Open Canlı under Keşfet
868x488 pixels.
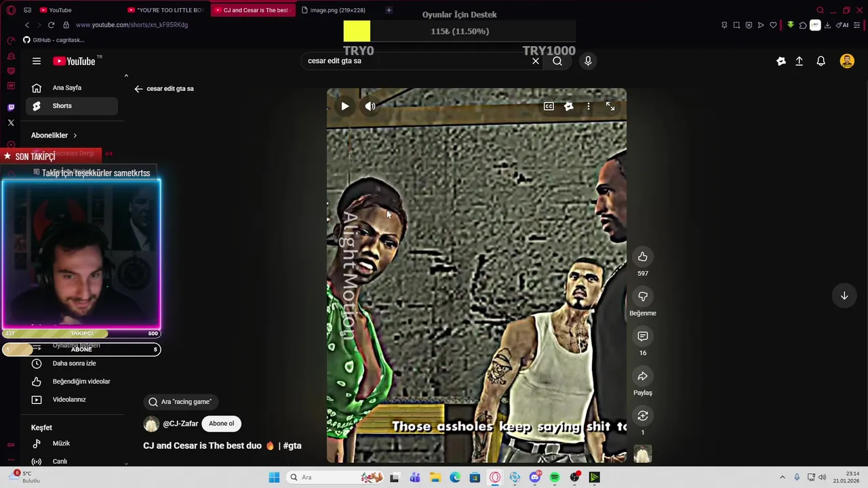pos(72,462)
